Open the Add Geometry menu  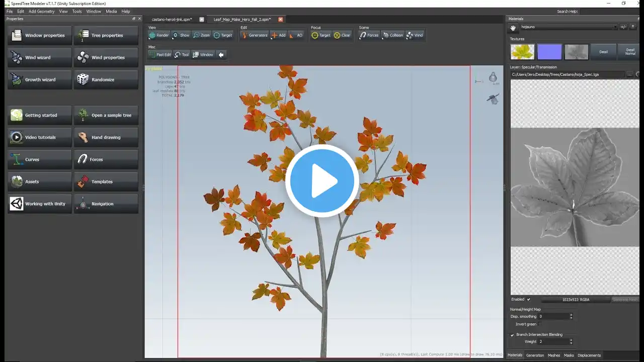41,11
